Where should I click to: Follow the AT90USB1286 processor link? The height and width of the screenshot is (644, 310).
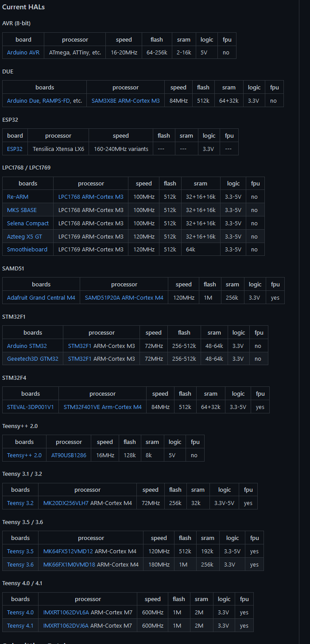coord(69,455)
